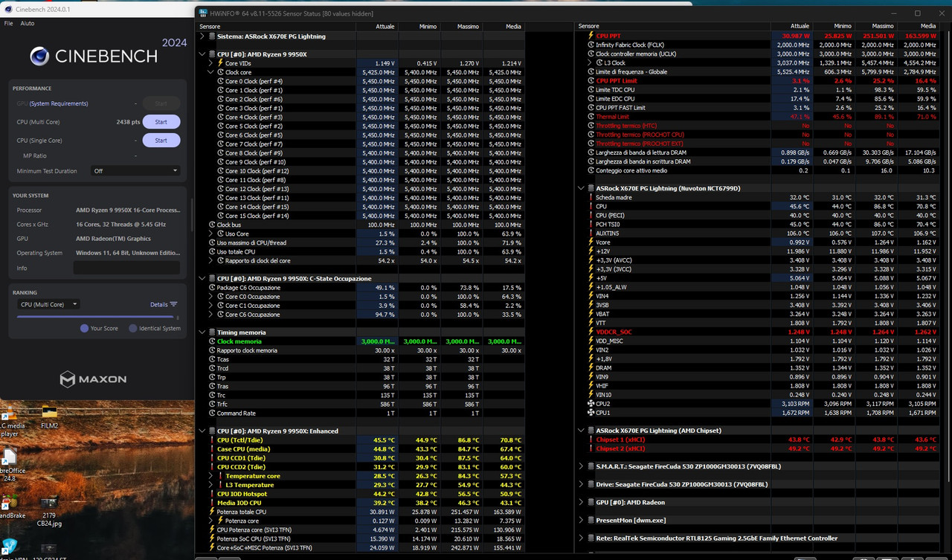Expand the L3 Clock row

[591, 63]
